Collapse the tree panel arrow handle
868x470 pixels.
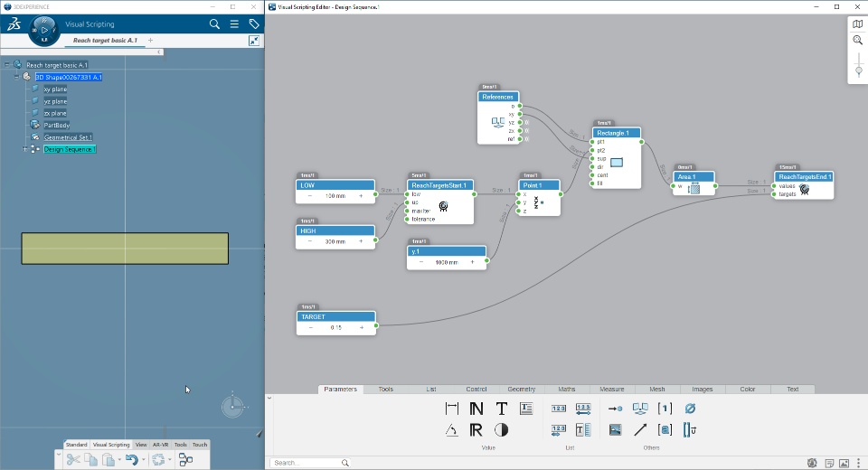[159, 52]
